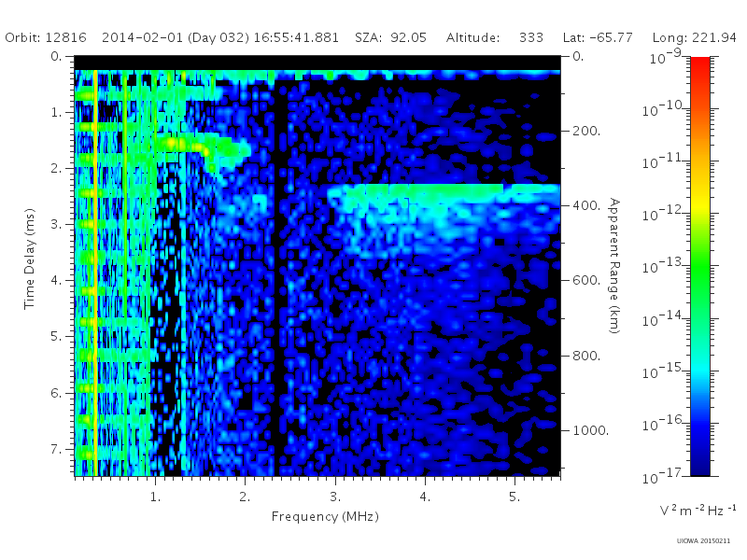Click the 'Long: 221.94' value

(694, 37)
